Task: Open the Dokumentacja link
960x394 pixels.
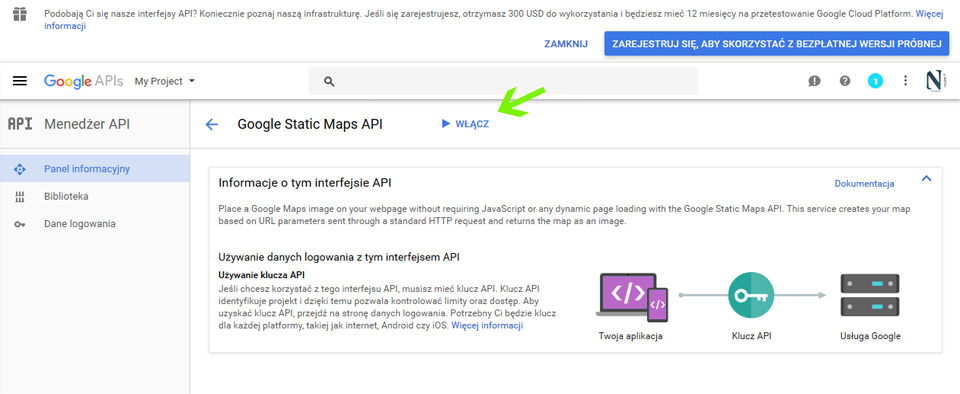Action: point(864,184)
